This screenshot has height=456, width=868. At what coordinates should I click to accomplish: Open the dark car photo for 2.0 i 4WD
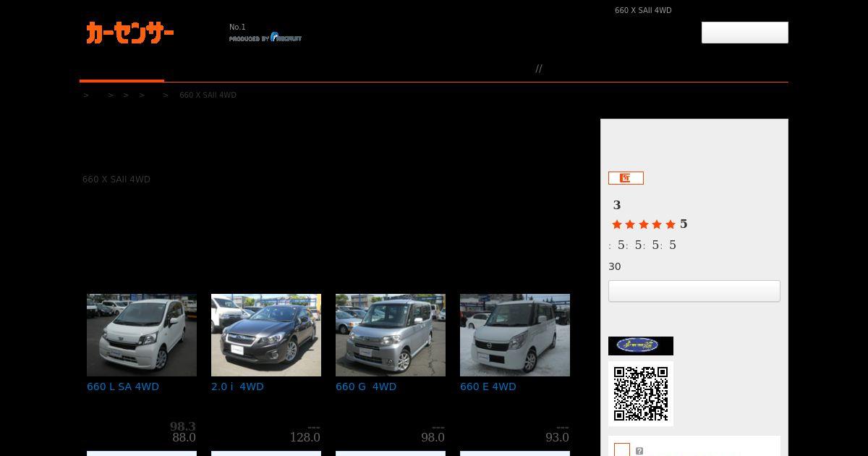[x=266, y=335]
